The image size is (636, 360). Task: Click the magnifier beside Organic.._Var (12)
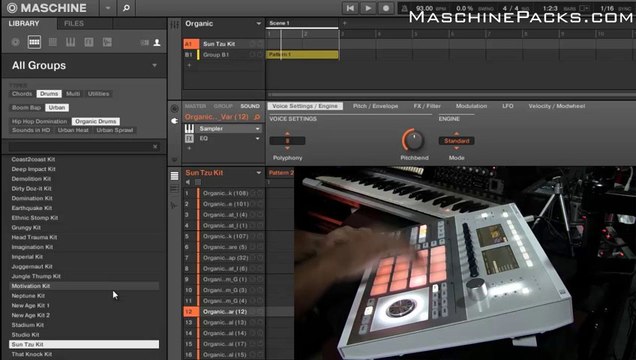pyautogui.click(x=257, y=117)
